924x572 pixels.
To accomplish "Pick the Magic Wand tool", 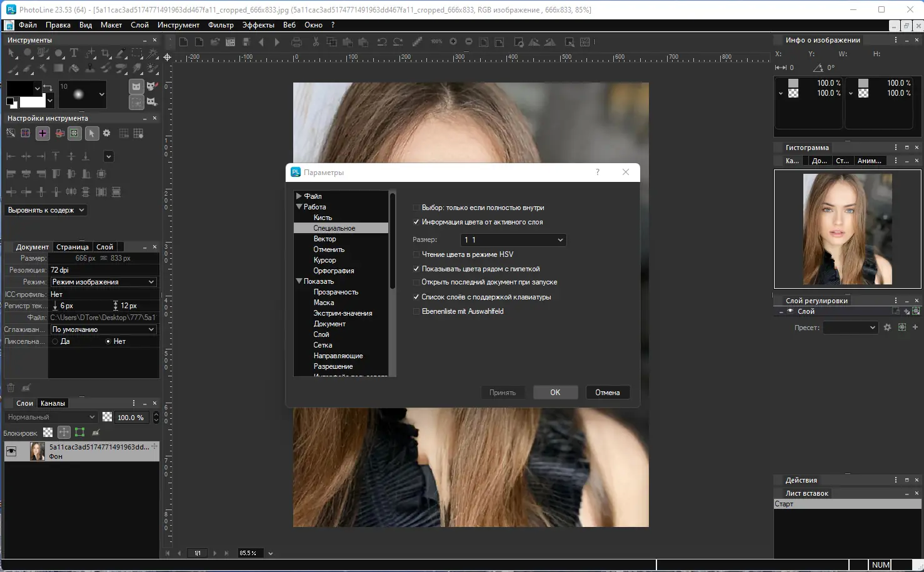I will click(153, 53).
